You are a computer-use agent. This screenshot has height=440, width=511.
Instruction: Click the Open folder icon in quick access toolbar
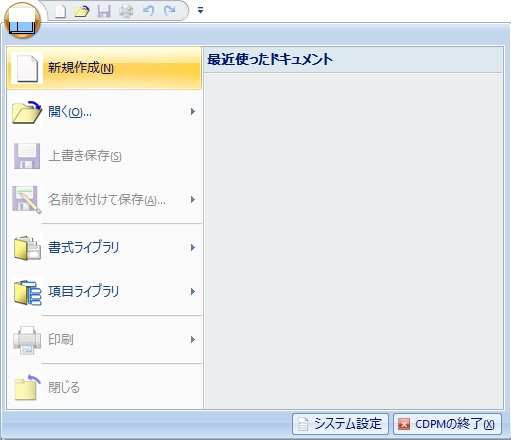(x=82, y=11)
